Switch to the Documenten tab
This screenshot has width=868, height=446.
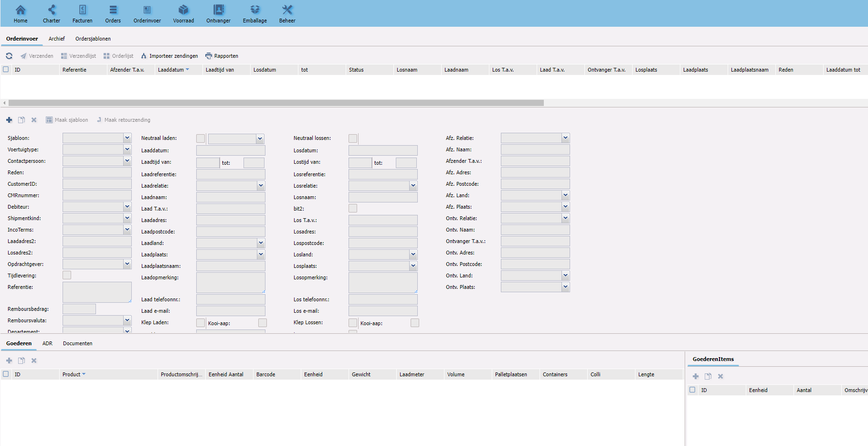[x=77, y=343]
